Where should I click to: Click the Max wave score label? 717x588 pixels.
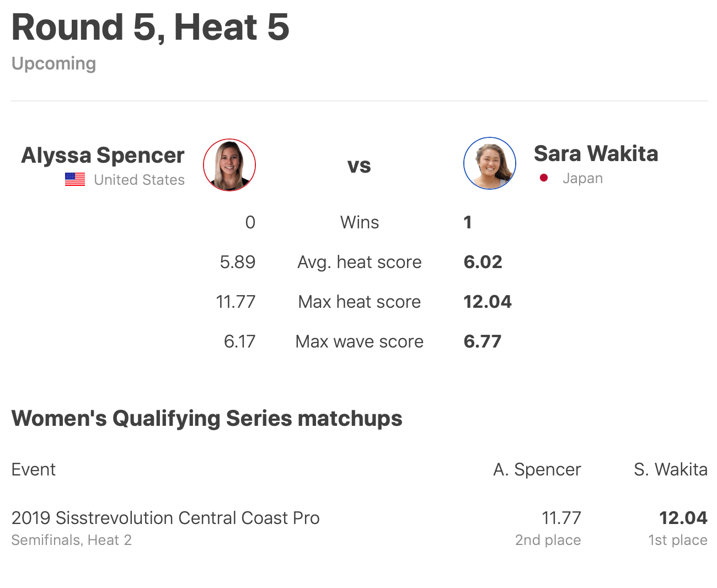360,341
